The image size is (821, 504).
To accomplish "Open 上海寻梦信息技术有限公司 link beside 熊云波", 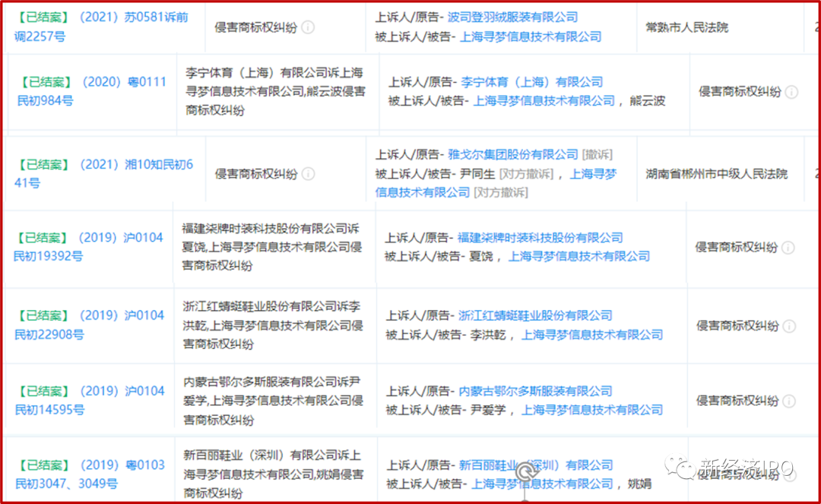I will 544,101.
